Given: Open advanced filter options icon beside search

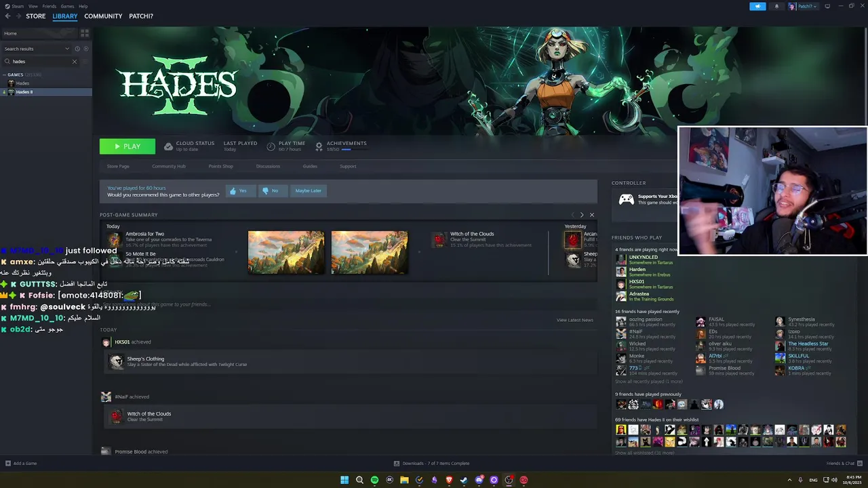Looking at the screenshot, I should (x=85, y=62).
